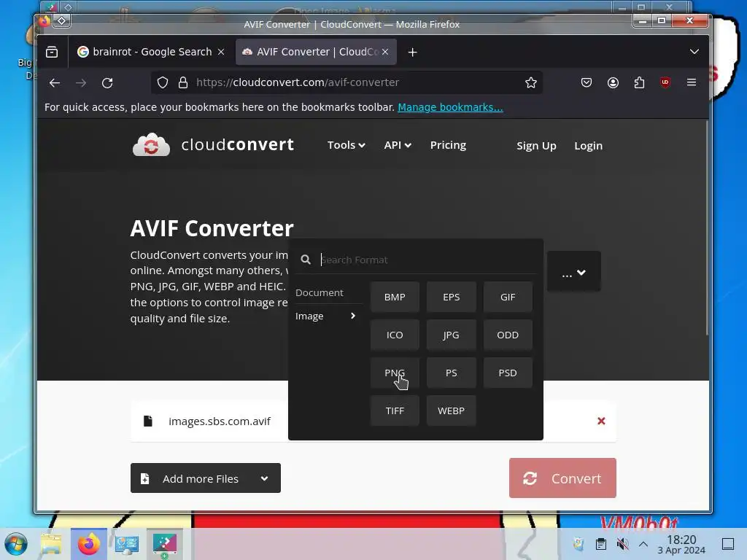The image size is (747, 560).
Task: Choose GIF as output format
Action: [508, 297]
